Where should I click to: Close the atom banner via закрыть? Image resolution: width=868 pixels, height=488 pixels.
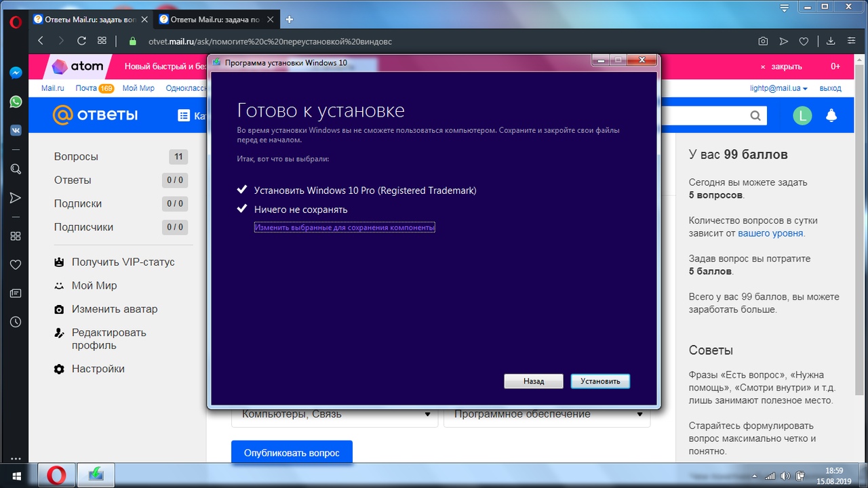click(781, 66)
